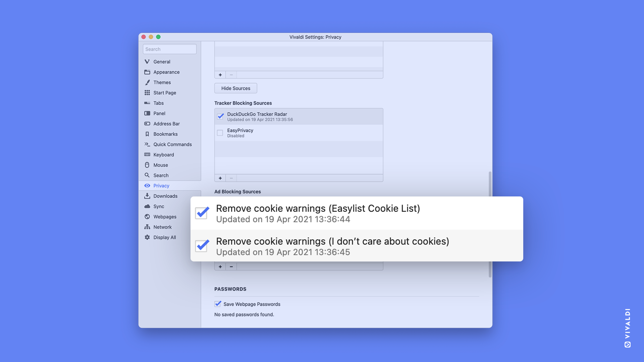The height and width of the screenshot is (362, 644).
Task: Click the Search settings input field
Action: tap(170, 49)
